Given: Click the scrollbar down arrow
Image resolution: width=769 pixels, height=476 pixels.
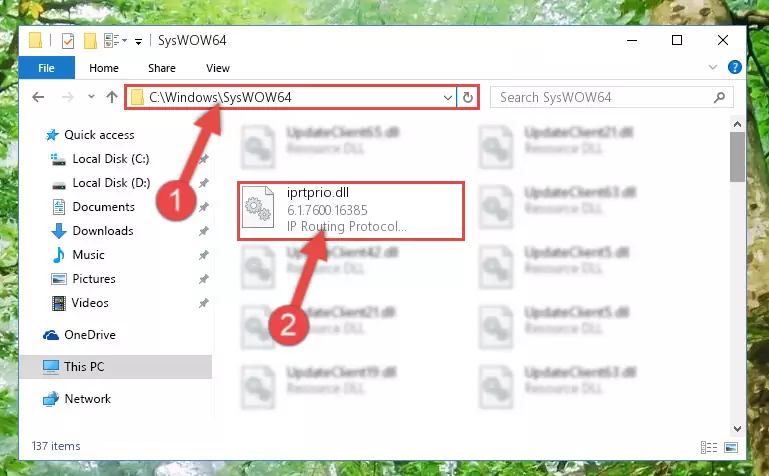Looking at the screenshot, I should click(x=737, y=428).
